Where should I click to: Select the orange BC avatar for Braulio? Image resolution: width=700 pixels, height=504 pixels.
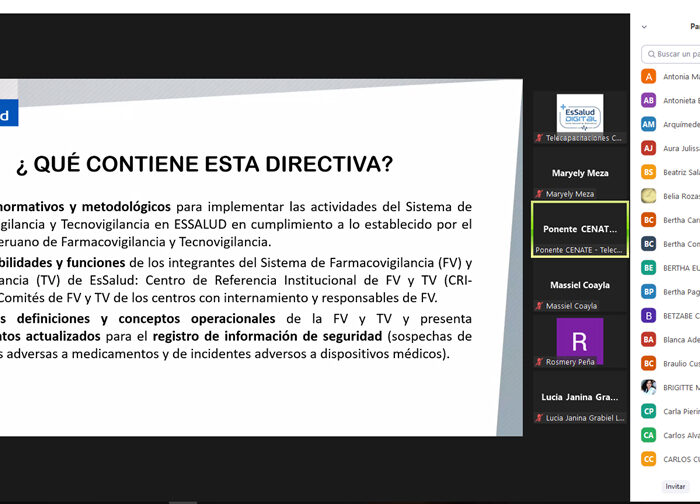(649, 364)
